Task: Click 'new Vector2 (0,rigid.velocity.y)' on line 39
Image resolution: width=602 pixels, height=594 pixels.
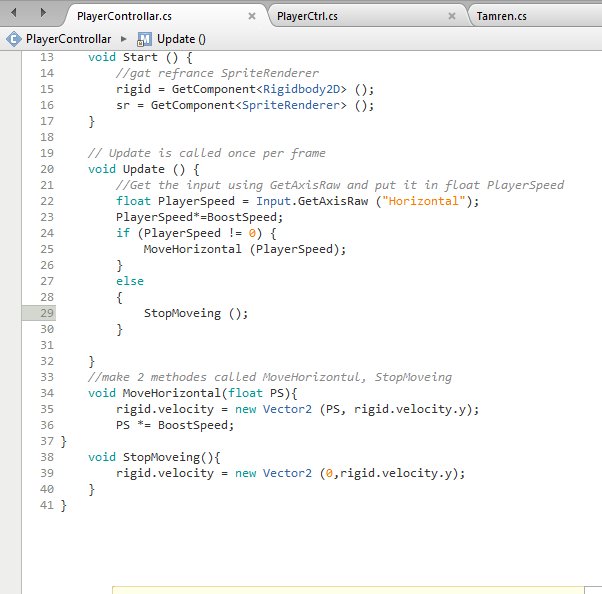Action: point(346,473)
